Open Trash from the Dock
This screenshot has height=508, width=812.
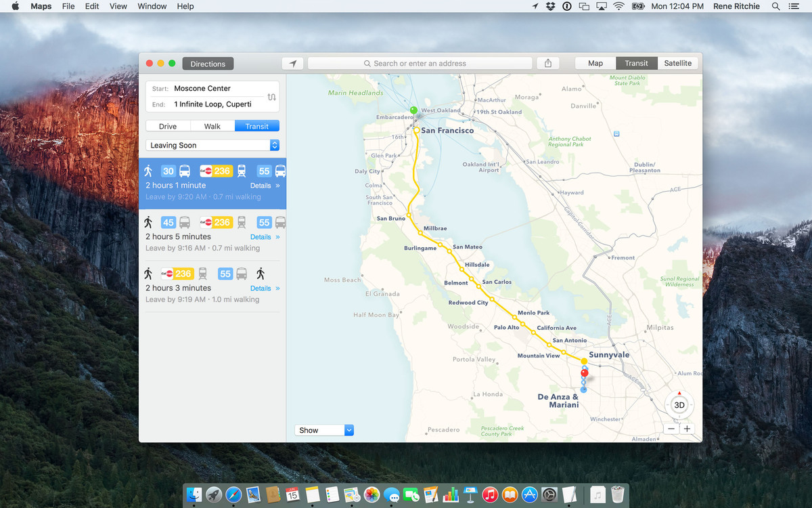click(x=617, y=495)
